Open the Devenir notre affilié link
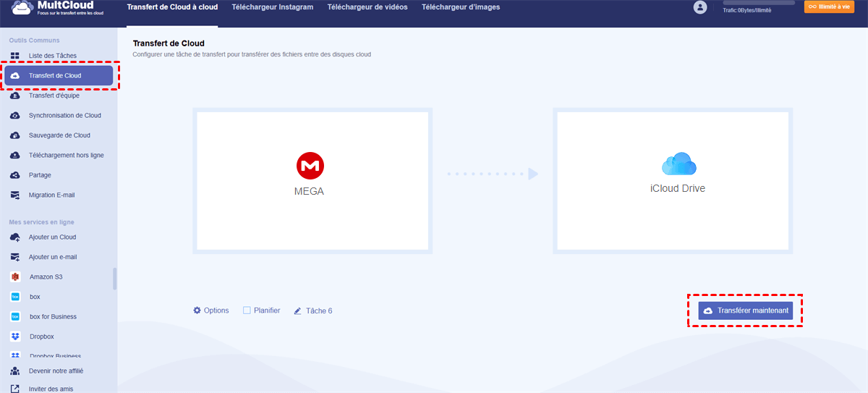The width and height of the screenshot is (868, 393). (56, 371)
